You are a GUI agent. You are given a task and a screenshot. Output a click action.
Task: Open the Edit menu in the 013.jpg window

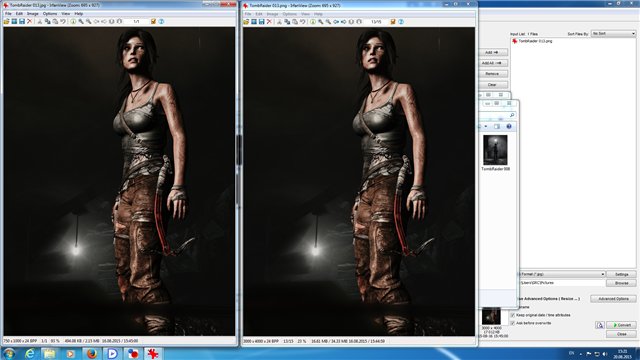tap(19, 13)
